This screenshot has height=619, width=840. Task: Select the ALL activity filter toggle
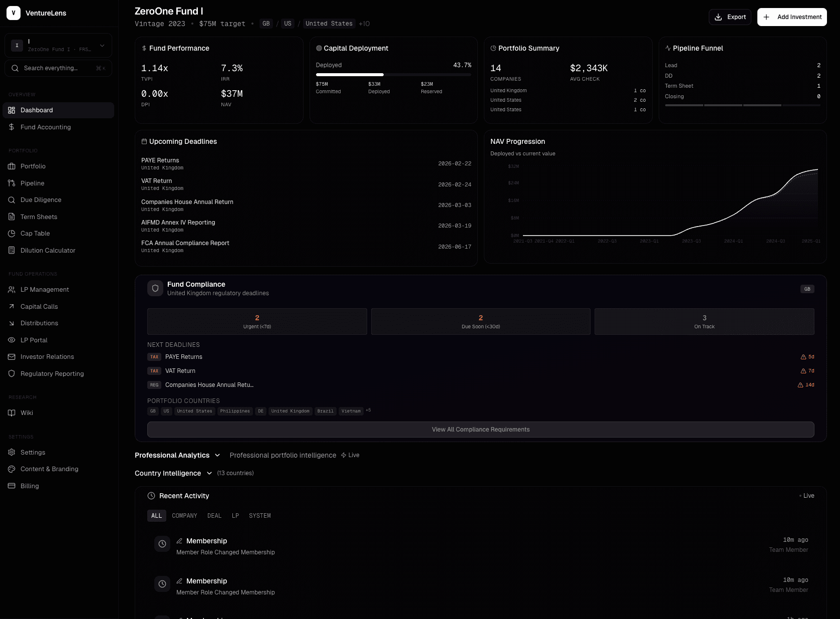(156, 515)
